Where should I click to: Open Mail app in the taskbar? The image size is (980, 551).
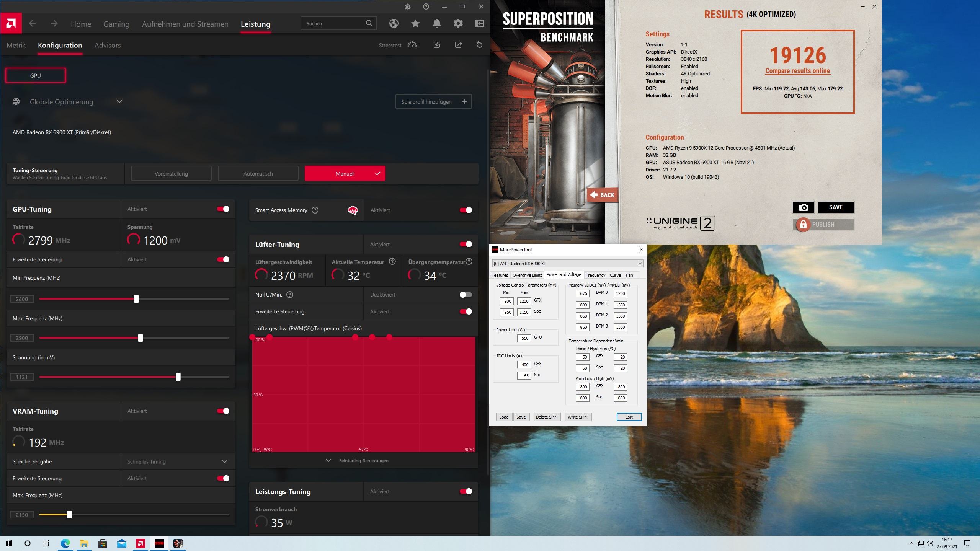pyautogui.click(x=122, y=543)
